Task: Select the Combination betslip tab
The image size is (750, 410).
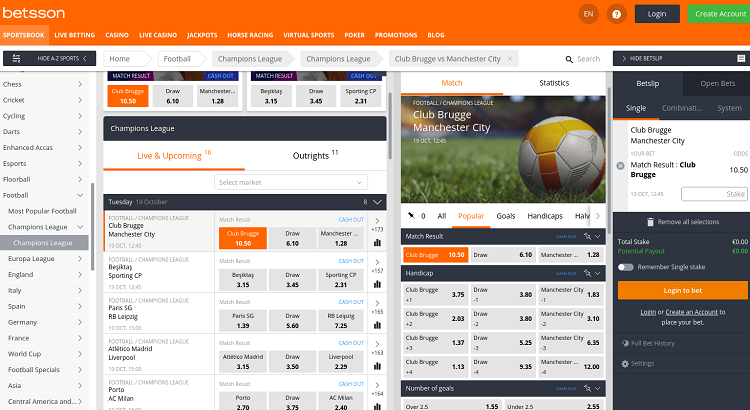Action: (x=682, y=108)
